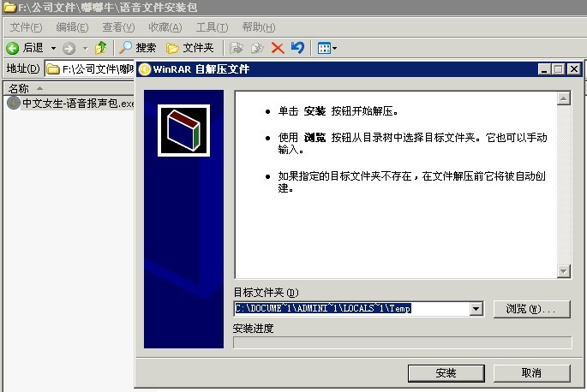Open the Search magnifier tool

pyautogui.click(x=125, y=48)
